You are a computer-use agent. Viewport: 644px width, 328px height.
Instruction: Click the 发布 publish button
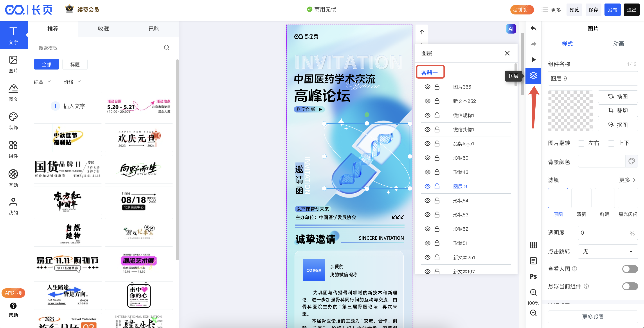(612, 10)
